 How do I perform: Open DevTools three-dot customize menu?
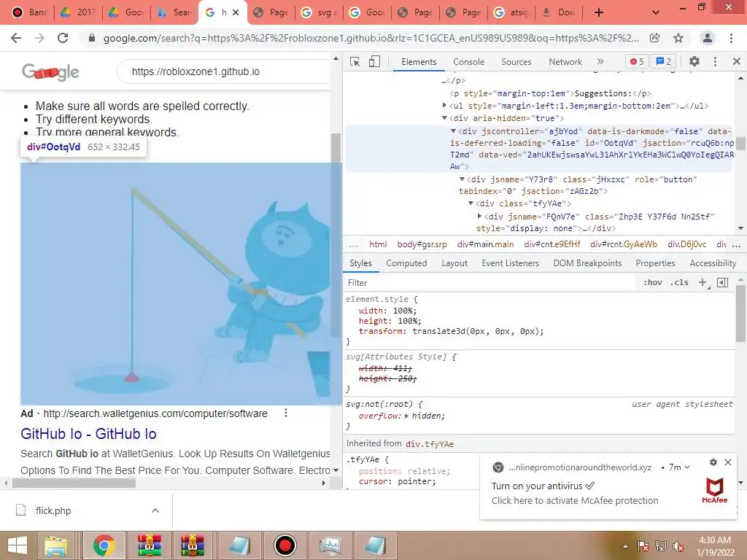[715, 61]
